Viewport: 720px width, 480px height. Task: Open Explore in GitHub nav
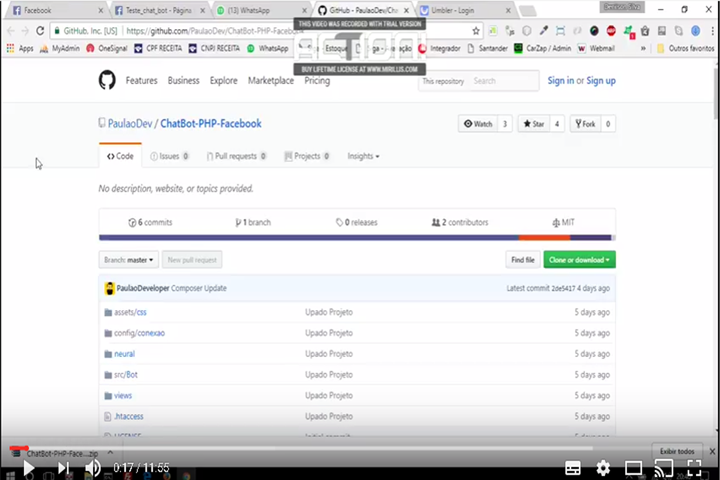[x=224, y=80]
